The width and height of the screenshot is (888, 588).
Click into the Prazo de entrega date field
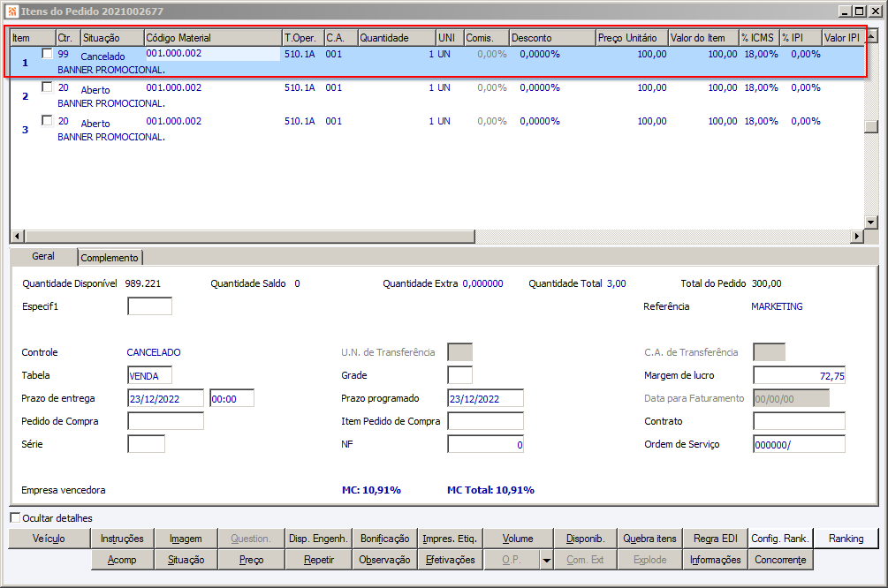[x=165, y=398]
